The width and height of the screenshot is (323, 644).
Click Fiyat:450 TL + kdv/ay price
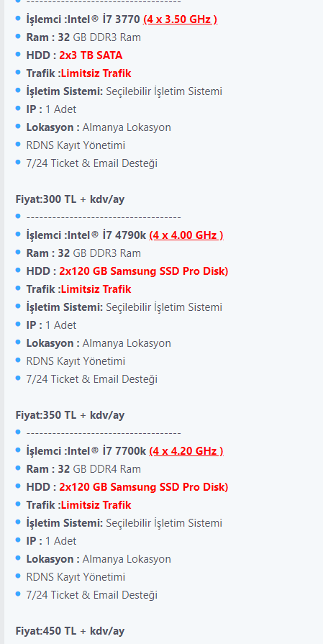point(70,631)
